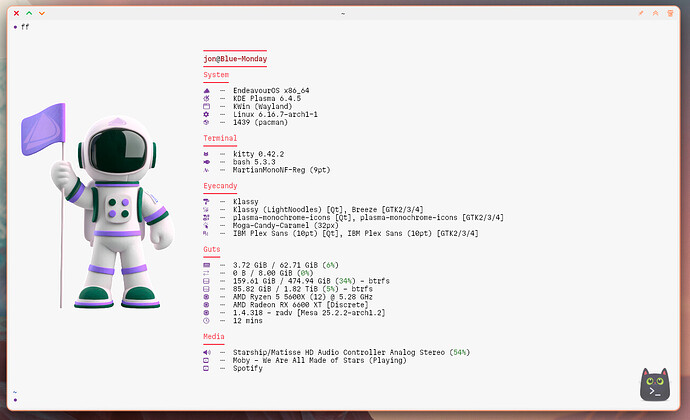Click the pin window icon in titlebar

coord(641,13)
